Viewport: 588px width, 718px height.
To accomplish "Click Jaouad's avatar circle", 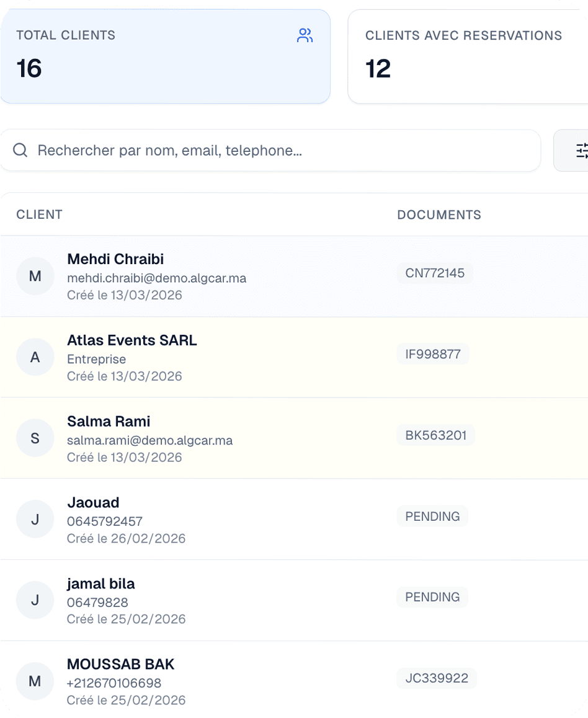I will (35, 519).
